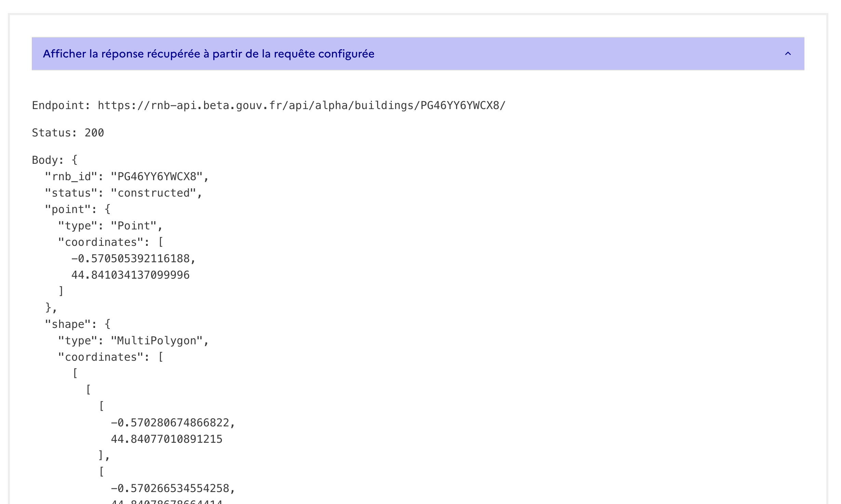
Task: Click the shape's 'coordinates' key line
Action: click(x=110, y=357)
